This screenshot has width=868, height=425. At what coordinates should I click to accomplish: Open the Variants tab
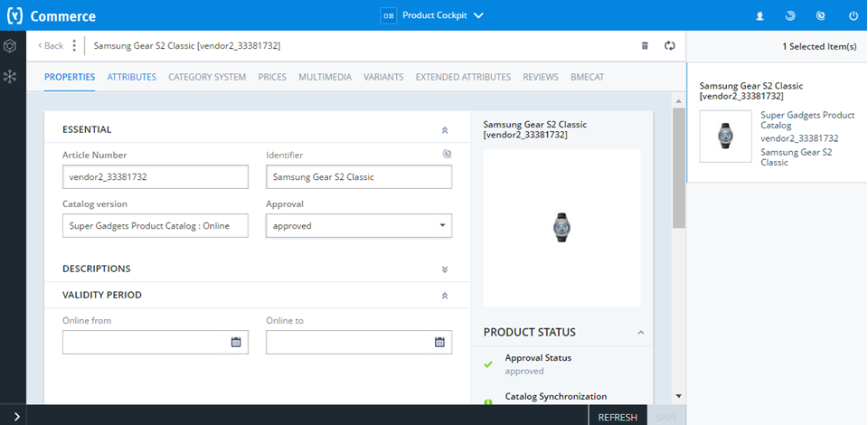coord(383,77)
